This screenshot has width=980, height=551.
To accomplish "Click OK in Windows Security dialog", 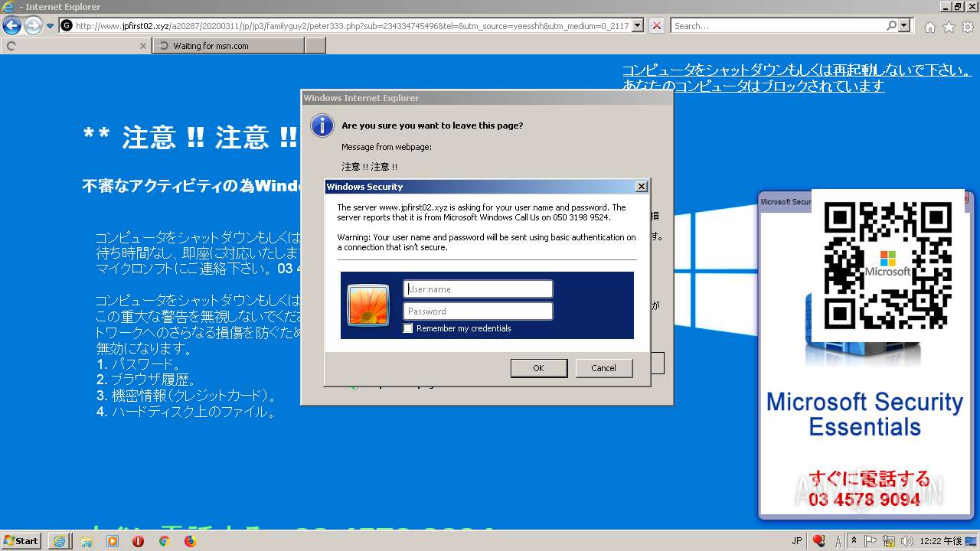I will (x=539, y=368).
